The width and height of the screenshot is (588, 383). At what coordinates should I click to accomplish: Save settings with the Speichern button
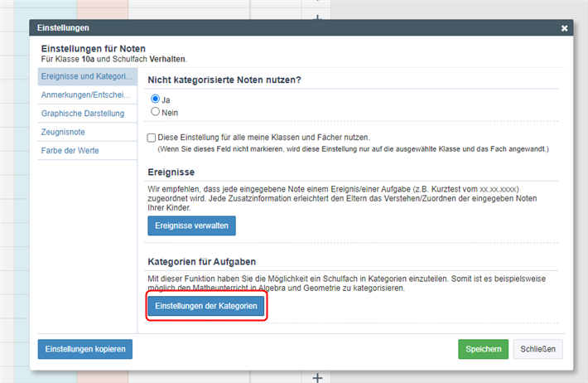pos(483,349)
